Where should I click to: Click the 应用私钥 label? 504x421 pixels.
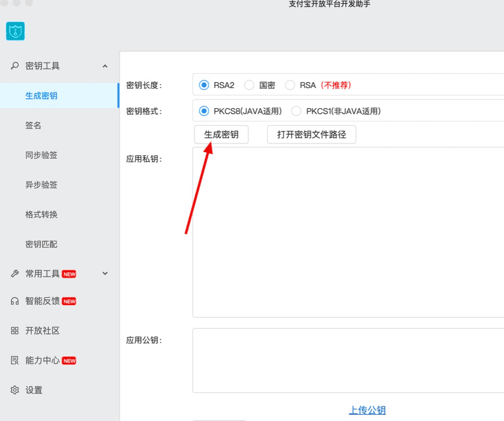(144, 159)
